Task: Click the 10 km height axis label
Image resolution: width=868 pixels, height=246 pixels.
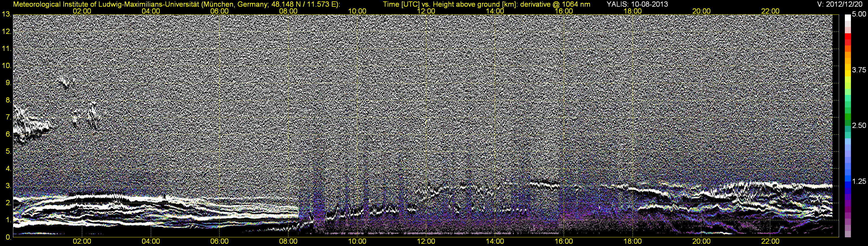Action: (x=6, y=65)
